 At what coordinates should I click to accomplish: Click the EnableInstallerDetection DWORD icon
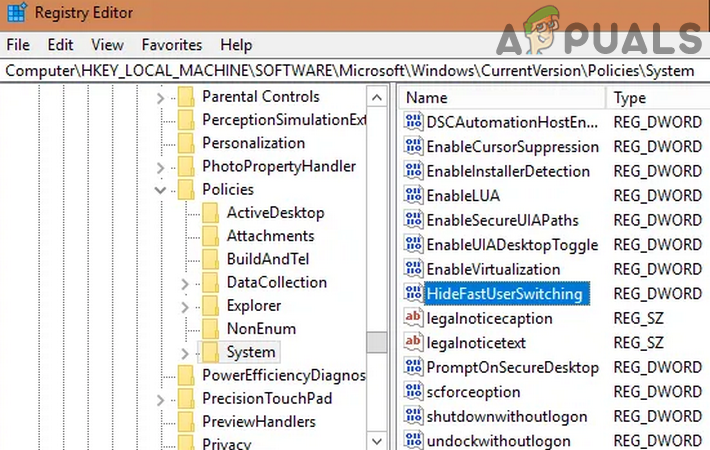pos(413,171)
